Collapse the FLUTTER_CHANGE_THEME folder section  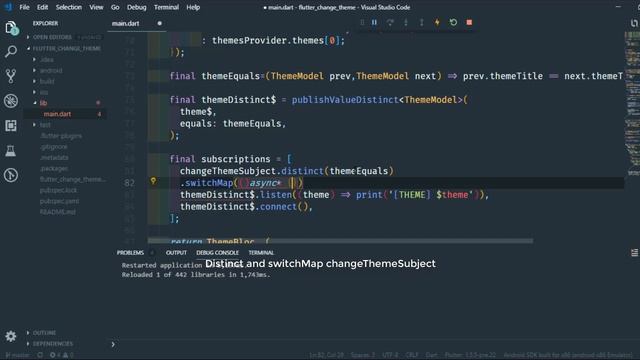point(66,48)
